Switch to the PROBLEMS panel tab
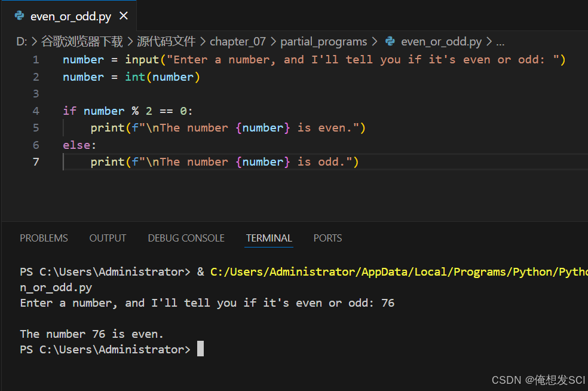588x391 pixels. 44,238
